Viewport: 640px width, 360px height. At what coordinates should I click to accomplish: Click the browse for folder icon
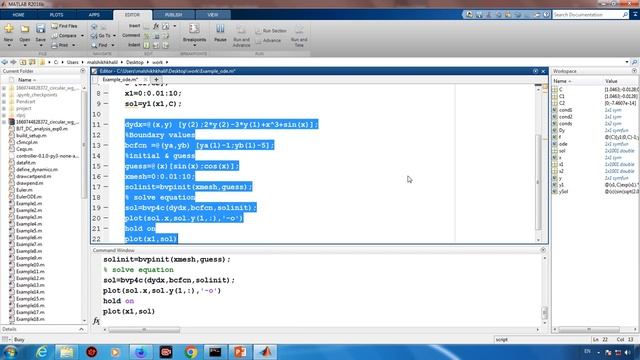point(32,62)
